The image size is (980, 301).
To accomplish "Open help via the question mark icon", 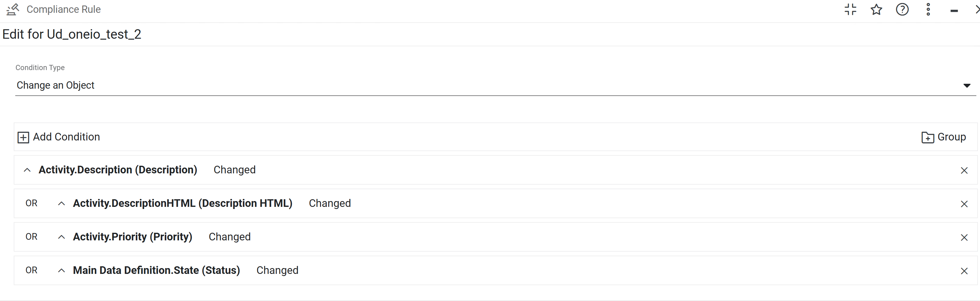I will point(902,9).
